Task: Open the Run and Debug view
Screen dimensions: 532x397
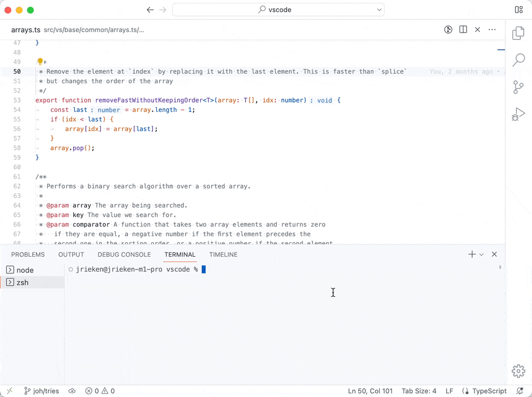Action: pos(518,114)
